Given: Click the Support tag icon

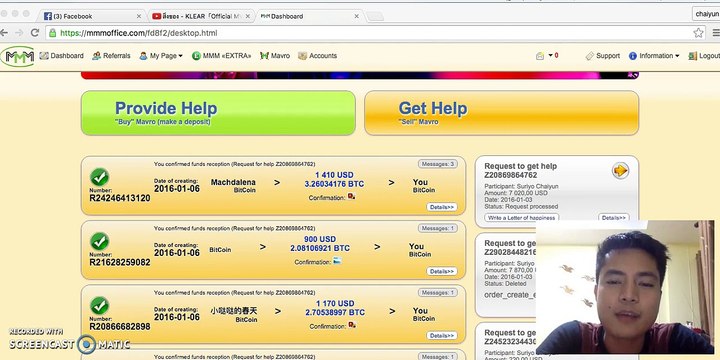Looking at the screenshot, I should coord(590,56).
